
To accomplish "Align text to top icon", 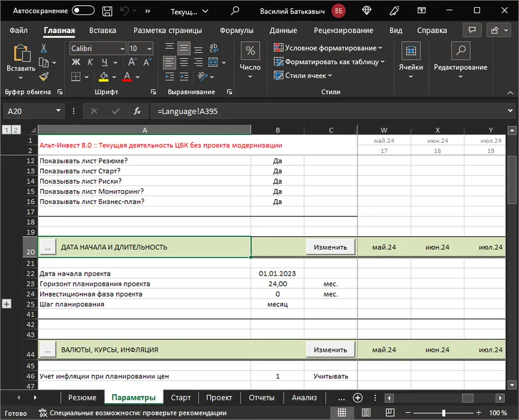I will point(169,47).
